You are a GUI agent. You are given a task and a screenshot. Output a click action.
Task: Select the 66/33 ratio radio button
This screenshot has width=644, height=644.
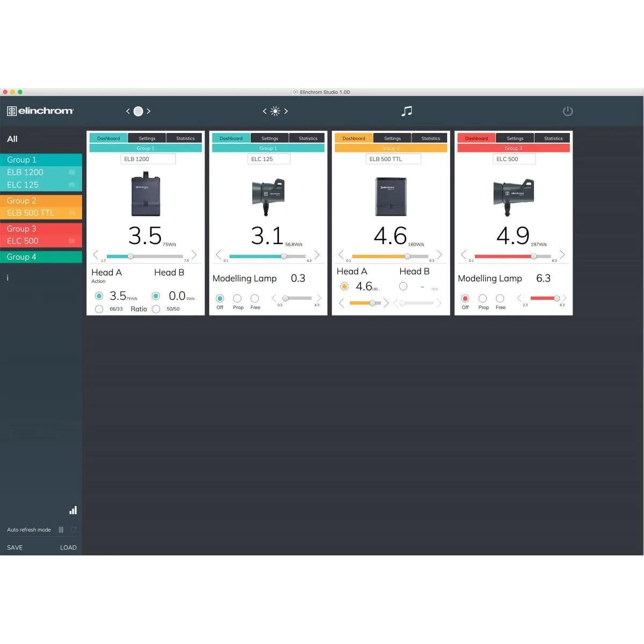99,309
